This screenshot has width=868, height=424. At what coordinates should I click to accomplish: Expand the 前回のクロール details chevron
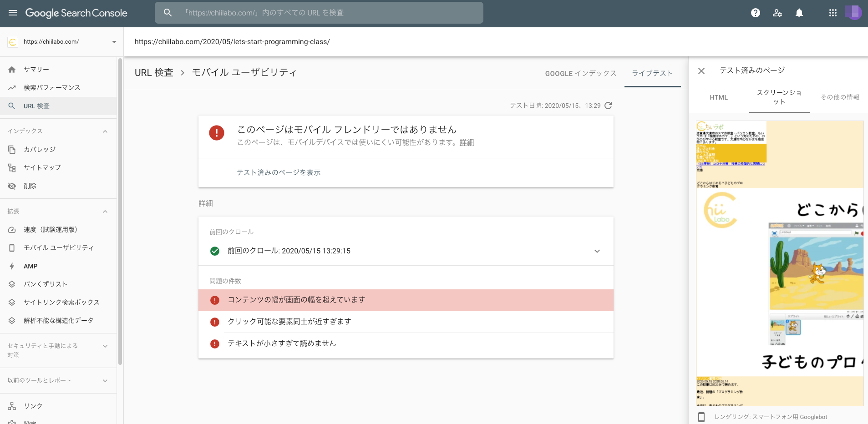[x=597, y=251]
